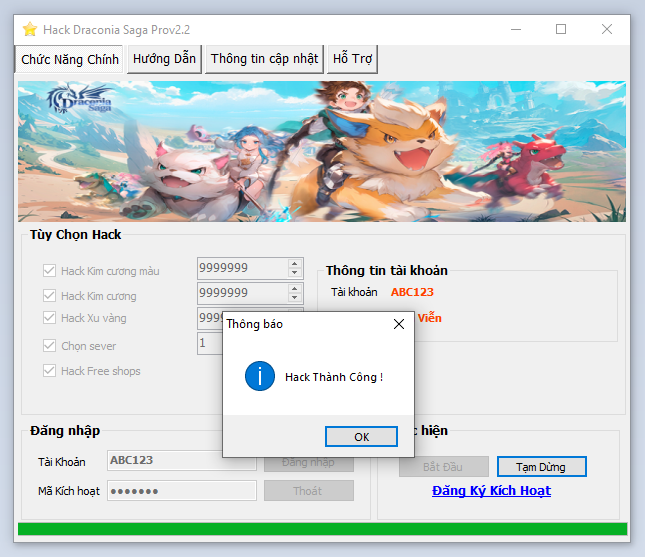This screenshot has width=645, height=557.
Task: Click the Mã Kích hoạt password field
Action: (x=182, y=491)
